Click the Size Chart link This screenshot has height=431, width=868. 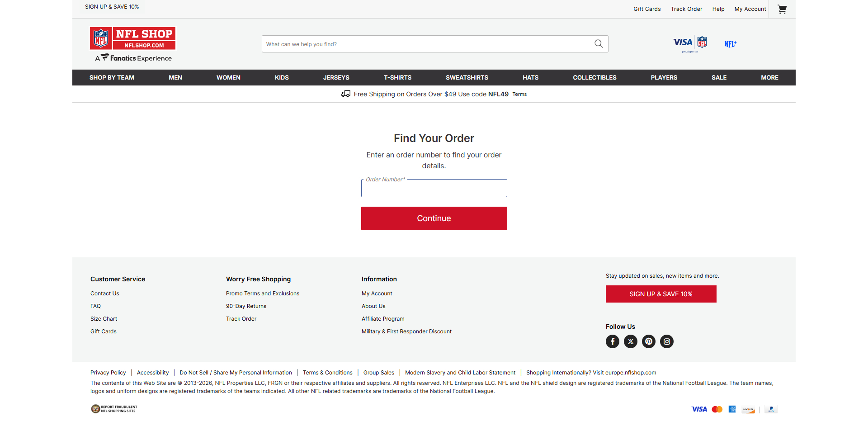pos(104,319)
